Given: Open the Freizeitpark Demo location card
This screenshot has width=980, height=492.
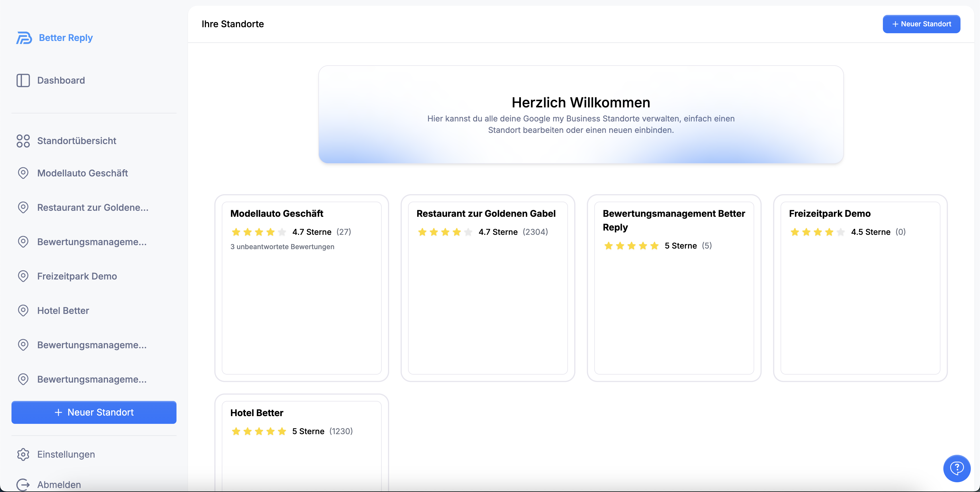Looking at the screenshot, I should (x=860, y=288).
